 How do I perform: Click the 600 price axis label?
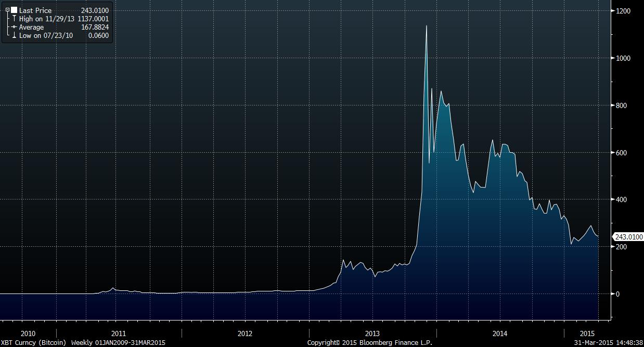click(x=622, y=153)
